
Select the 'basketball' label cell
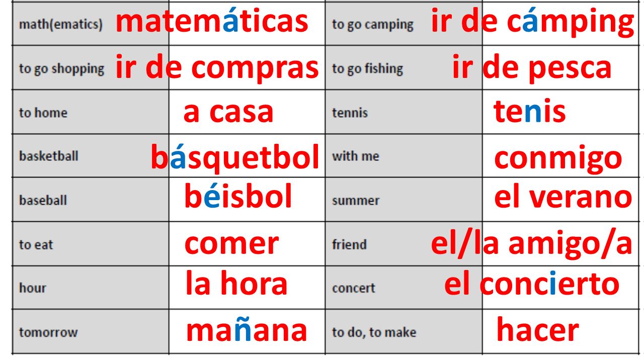[x=91, y=155]
